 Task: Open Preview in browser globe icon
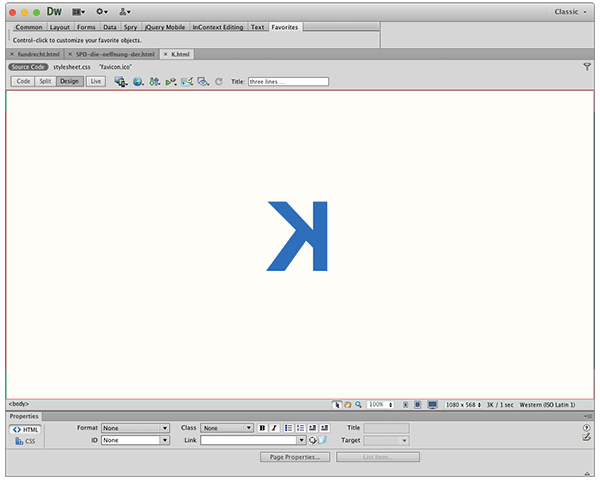coord(138,81)
